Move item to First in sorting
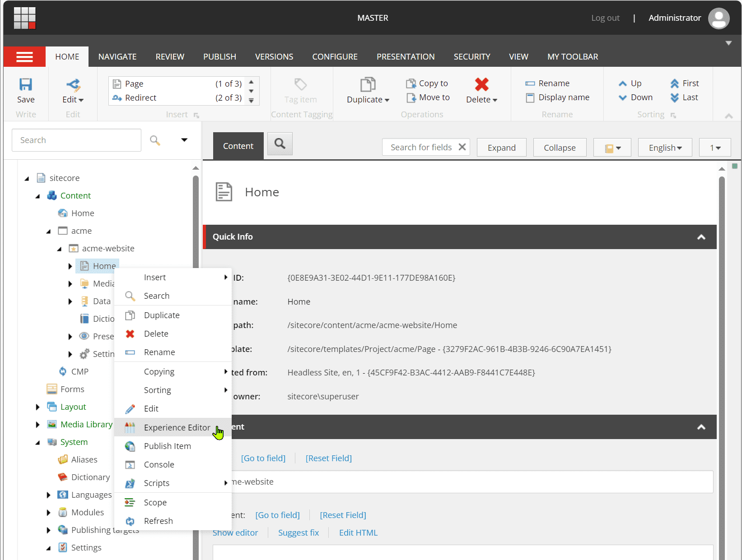The width and height of the screenshot is (742, 560). click(685, 83)
